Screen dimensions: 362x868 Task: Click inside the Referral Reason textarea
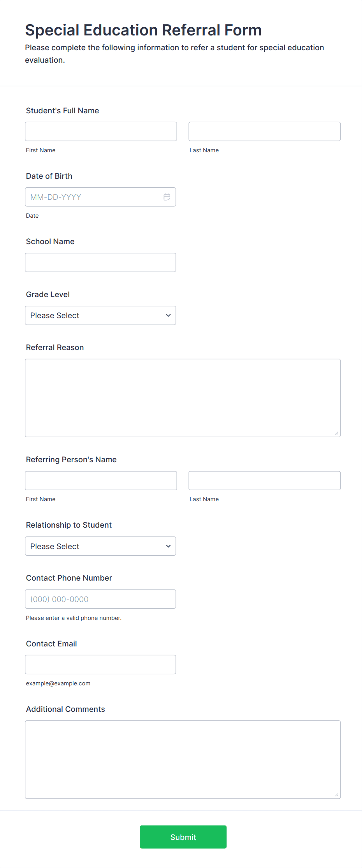tap(183, 398)
